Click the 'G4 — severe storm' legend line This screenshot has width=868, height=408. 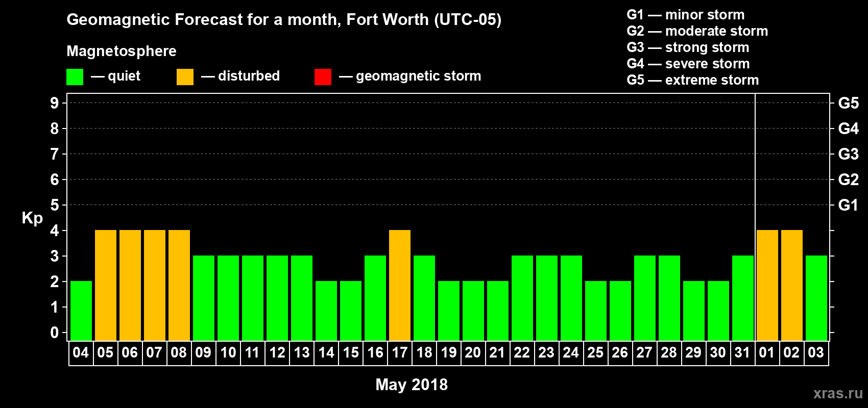tap(688, 64)
